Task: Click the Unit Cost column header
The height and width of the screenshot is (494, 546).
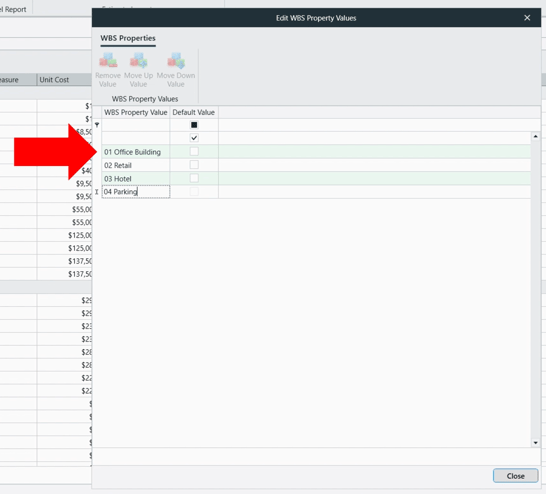Action: [64, 79]
